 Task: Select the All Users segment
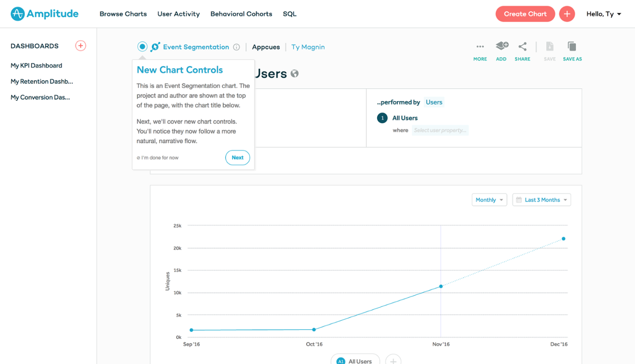(405, 118)
